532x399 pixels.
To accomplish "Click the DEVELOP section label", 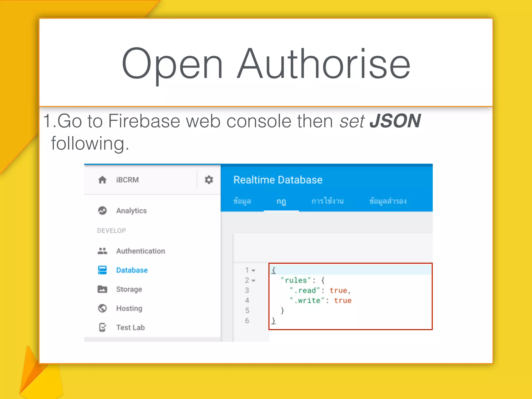I will 111,231.
